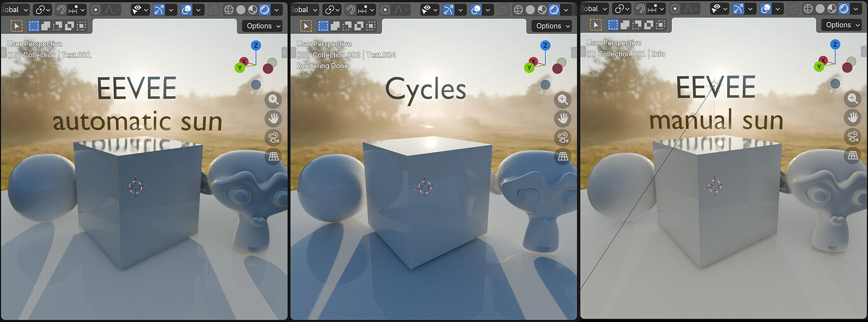Select wireframe shading in EEVEE automatic sun viewport
Viewport: 868px width, 322px height.
[x=229, y=9]
